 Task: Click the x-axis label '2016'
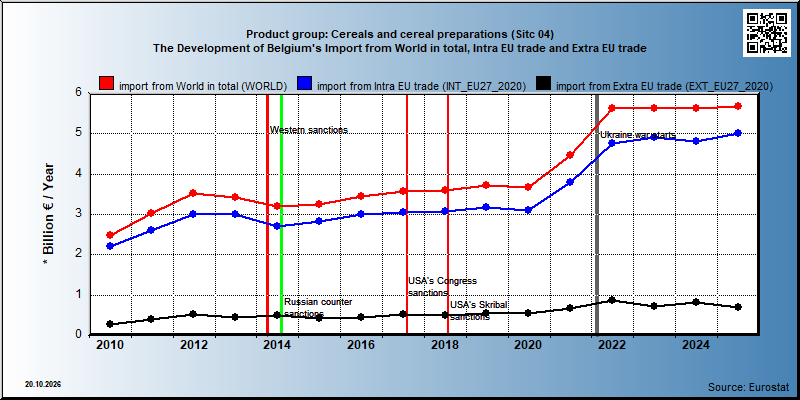tap(361, 345)
